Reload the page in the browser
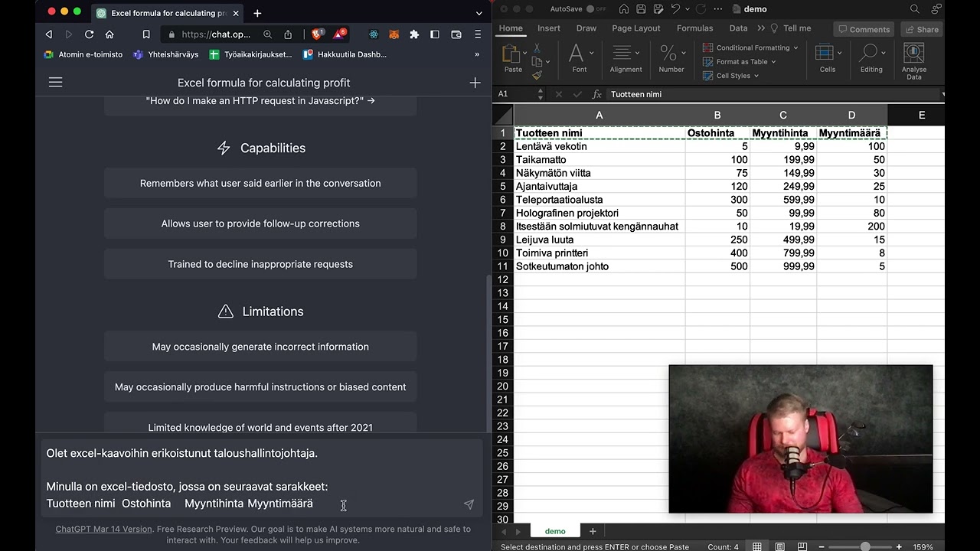Viewport: 980px width, 551px height. point(89,34)
